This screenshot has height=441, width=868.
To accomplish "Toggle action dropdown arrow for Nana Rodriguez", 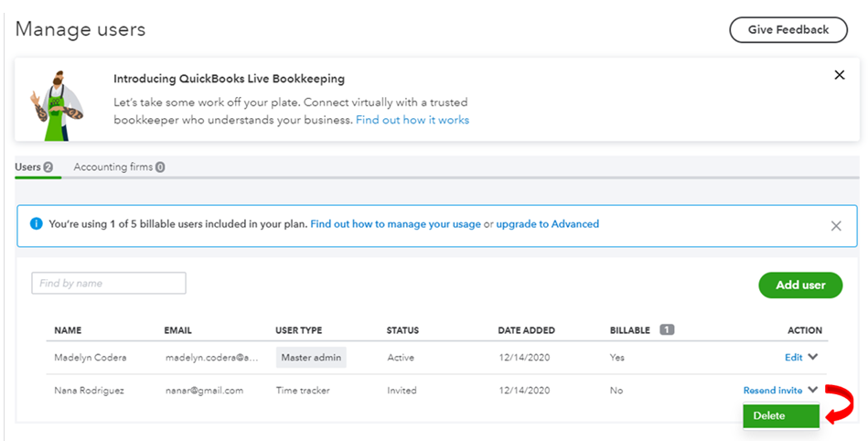I will [x=812, y=390].
